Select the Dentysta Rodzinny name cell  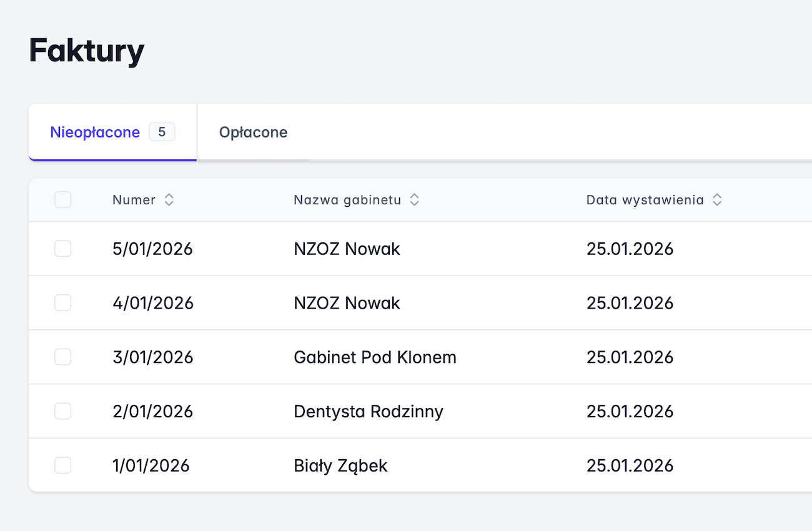click(368, 411)
